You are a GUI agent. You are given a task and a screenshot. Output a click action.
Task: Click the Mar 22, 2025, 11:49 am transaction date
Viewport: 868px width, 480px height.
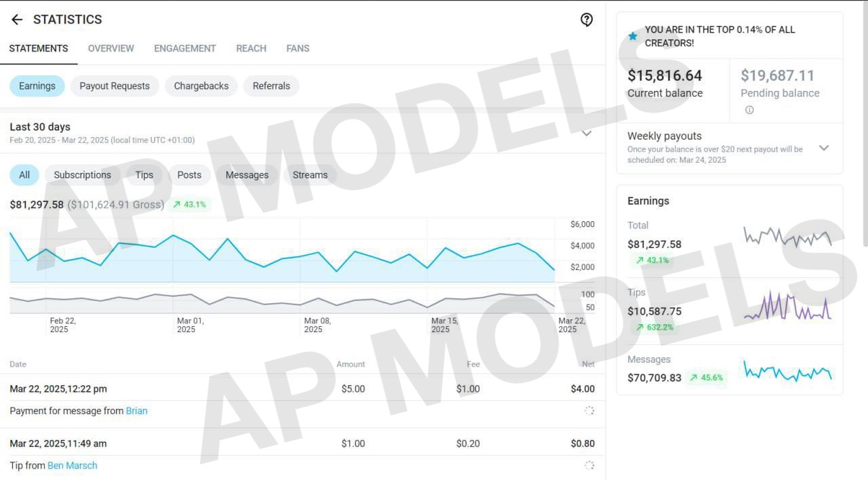pyautogui.click(x=58, y=444)
